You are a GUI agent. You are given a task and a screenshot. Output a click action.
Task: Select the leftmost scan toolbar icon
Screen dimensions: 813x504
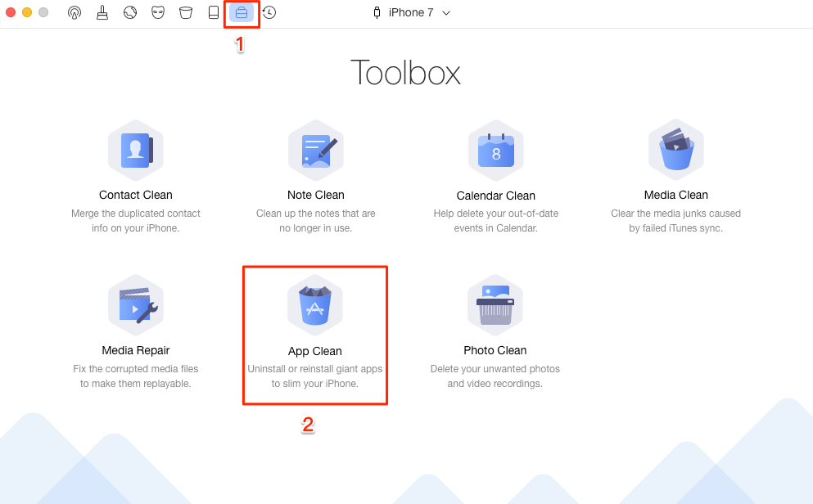click(75, 12)
